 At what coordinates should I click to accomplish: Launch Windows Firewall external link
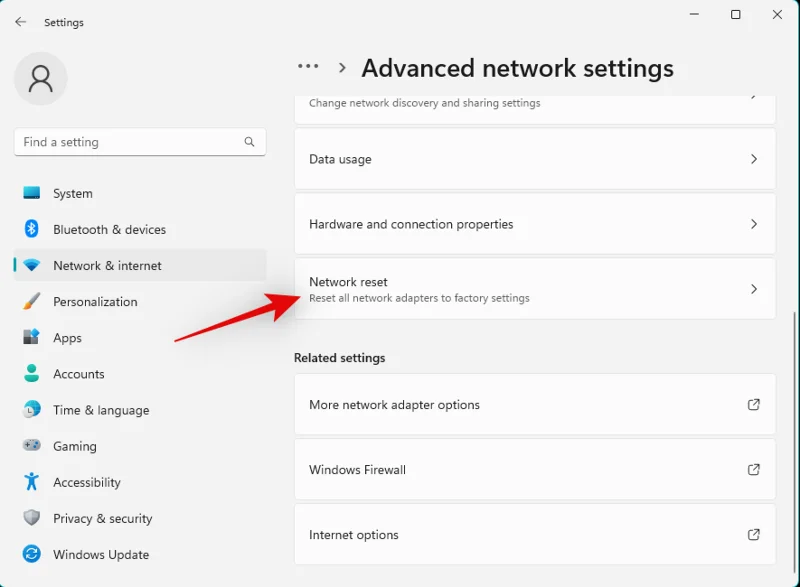click(754, 470)
